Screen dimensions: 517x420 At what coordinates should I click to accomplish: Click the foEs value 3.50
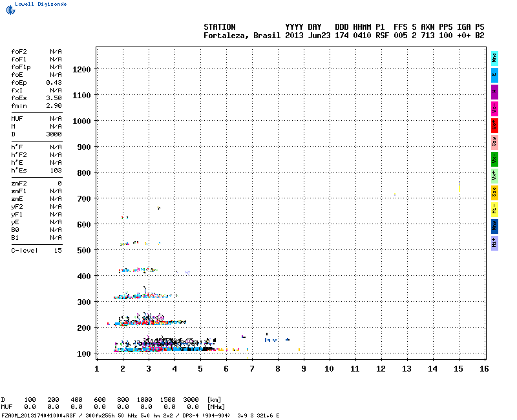point(54,98)
